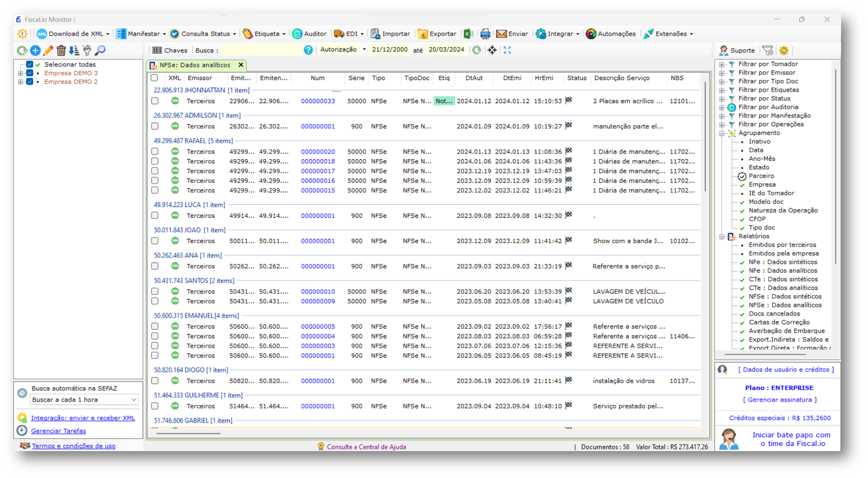Screen dimensions: 868x478
Task: Open the EDI dropdown menu
Action: [x=349, y=34]
